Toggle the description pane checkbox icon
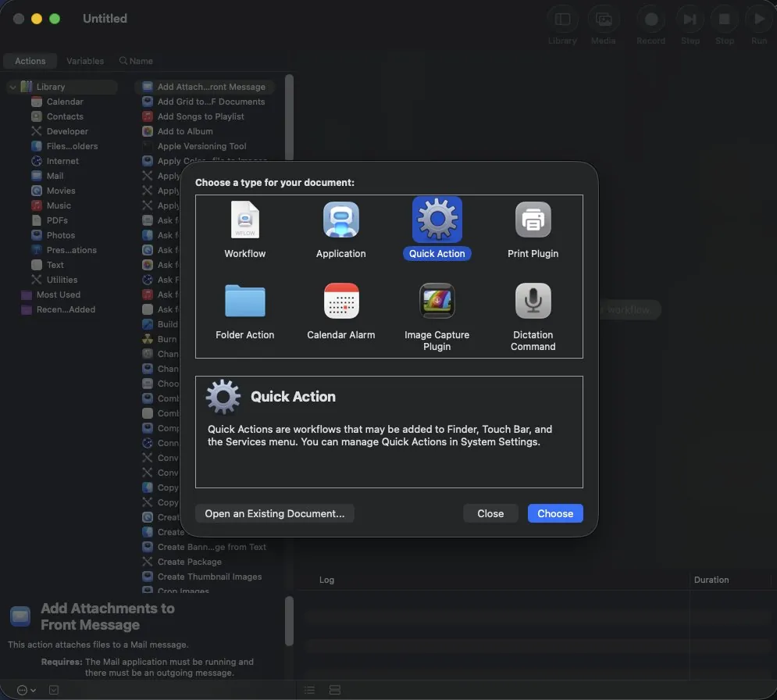777x700 pixels. [x=54, y=690]
